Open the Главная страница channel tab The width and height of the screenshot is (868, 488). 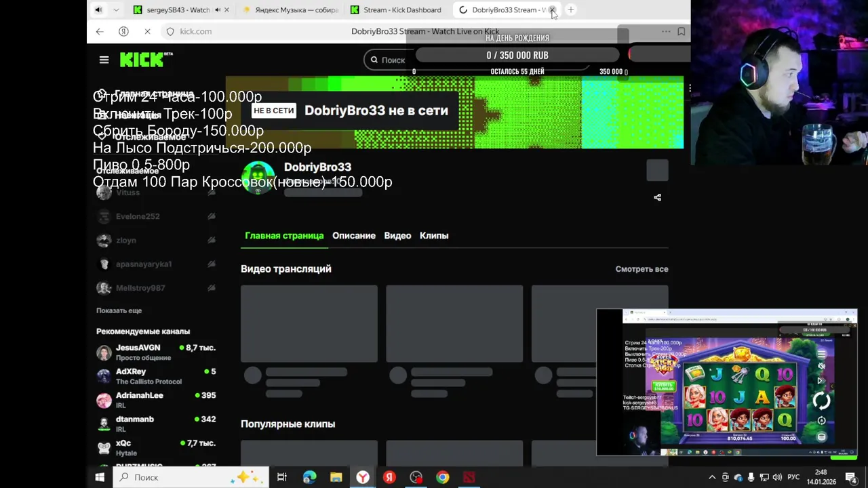284,235
